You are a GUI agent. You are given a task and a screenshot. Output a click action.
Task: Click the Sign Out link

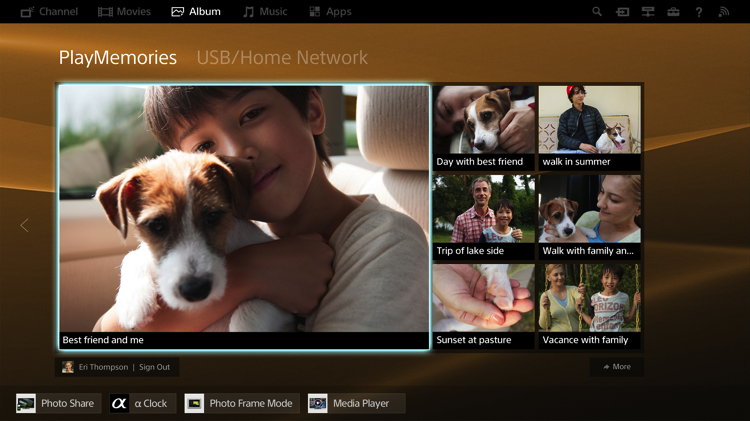(x=154, y=367)
